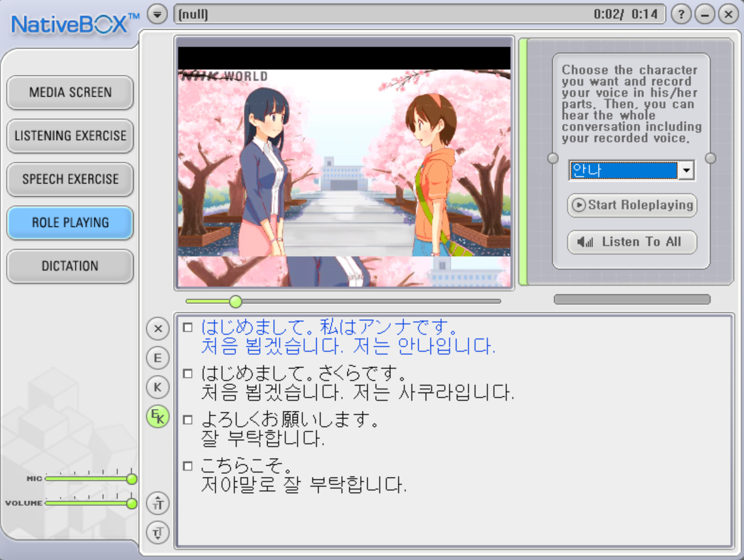Show English-only captions with E button
Screen dimensions: 744x560
click(x=158, y=358)
